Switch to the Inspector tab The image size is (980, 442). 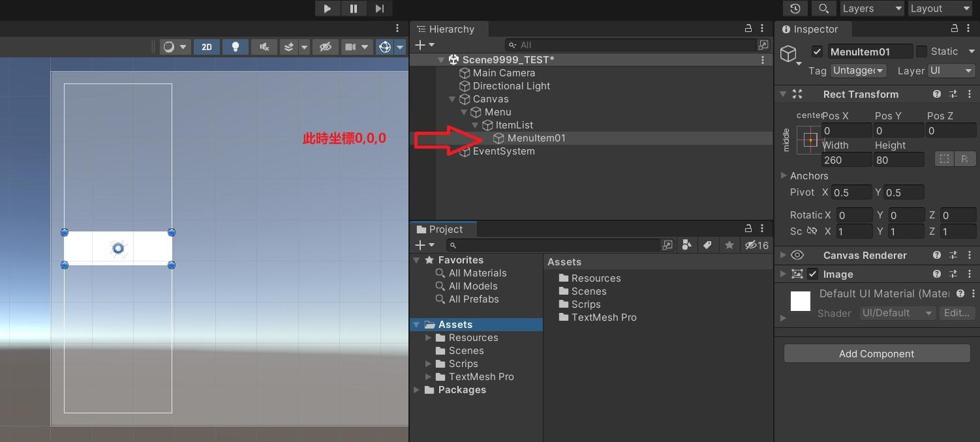(x=813, y=29)
